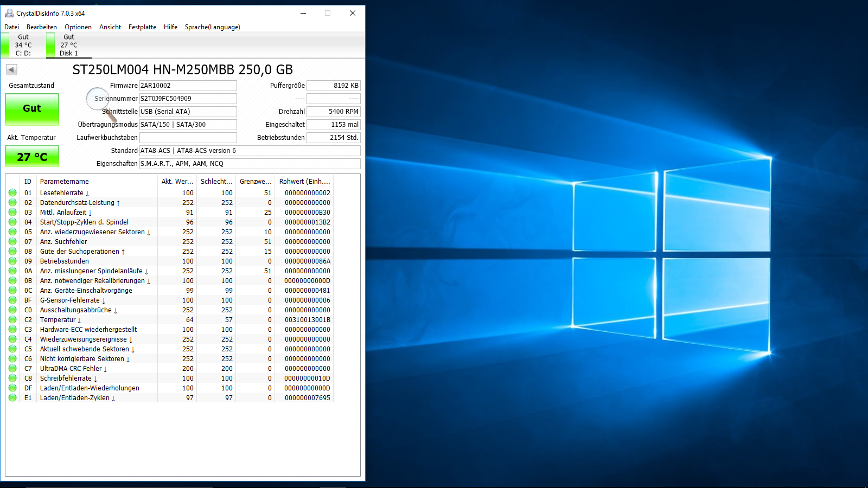Click status icon for Anz. wiederzugewiesener Sektoren

pyautogui.click(x=12, y=232)
